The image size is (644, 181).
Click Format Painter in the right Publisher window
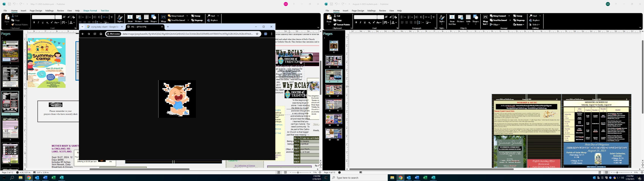(x=342, y=25)
